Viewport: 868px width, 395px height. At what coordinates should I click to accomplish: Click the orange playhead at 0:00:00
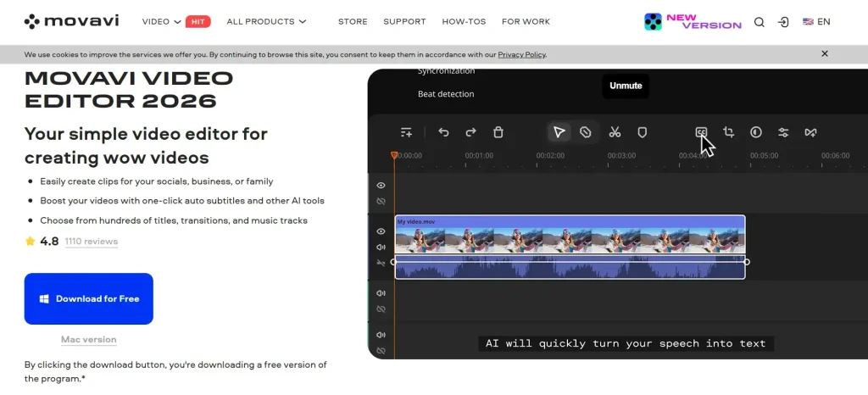394,155
